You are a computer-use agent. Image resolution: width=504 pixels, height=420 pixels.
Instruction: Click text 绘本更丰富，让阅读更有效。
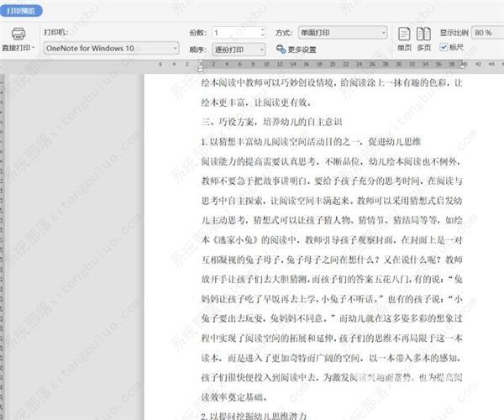pos(256,102)
